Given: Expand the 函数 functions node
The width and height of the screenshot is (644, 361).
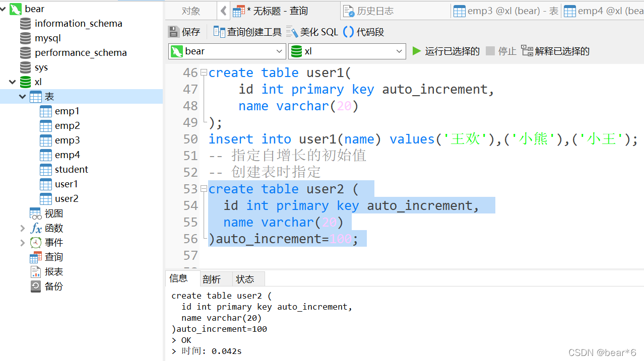Looking at the screenshot, I should (22, 228).
